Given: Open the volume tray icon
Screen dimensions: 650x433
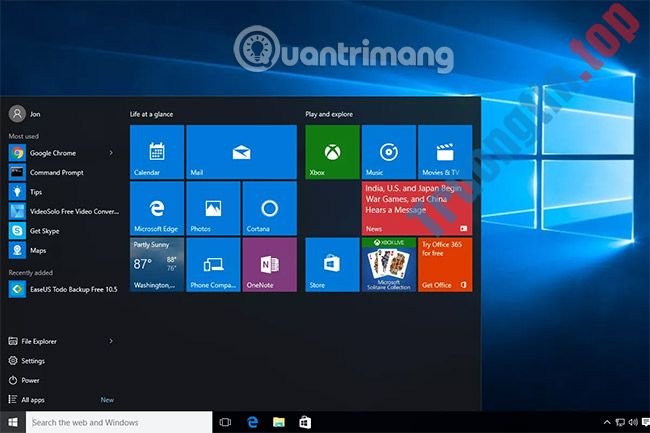Looking at the screenshot, I should point(633,422).
